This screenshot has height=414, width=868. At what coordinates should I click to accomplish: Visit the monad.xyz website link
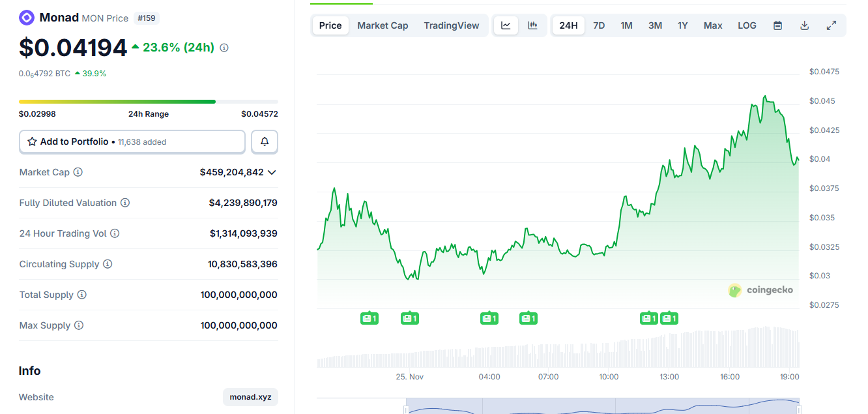click(250, 396)
